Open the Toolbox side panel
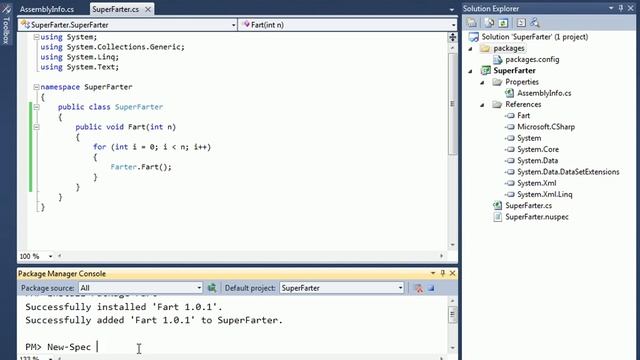640x360 pixels. click(x=6, y=25)
